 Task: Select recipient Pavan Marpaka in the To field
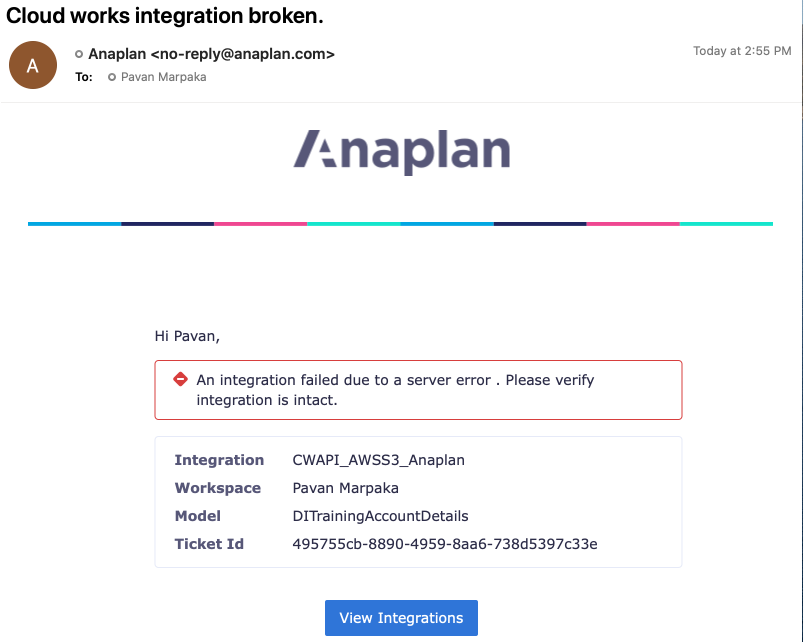tap(164, 77)
